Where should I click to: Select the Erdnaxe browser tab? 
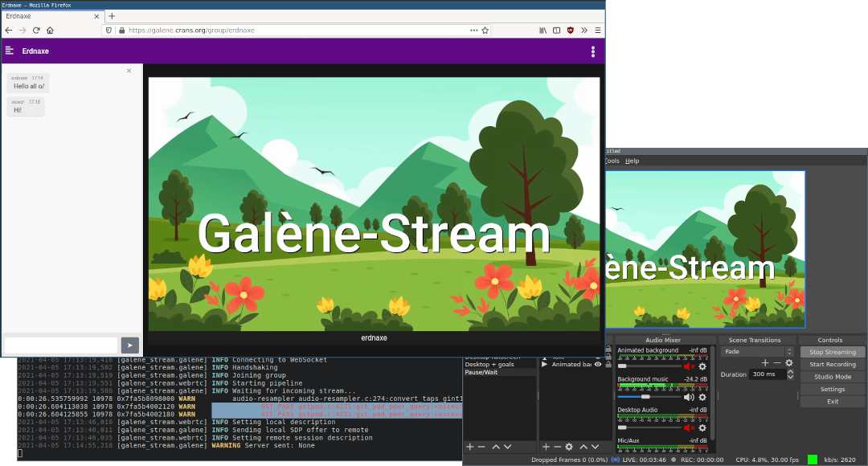point(52,16)
